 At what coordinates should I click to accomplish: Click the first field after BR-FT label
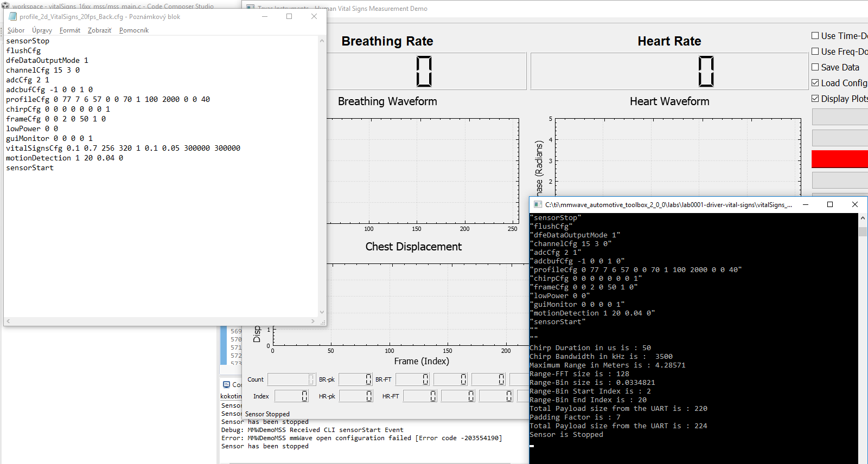[412, 379]
